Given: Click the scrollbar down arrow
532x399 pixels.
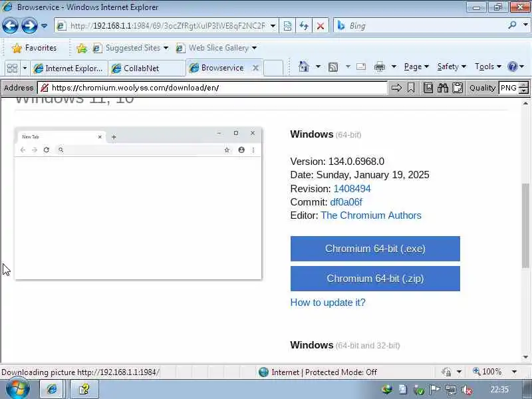Looking at the screenshot, I should click(x=525, y=357).
